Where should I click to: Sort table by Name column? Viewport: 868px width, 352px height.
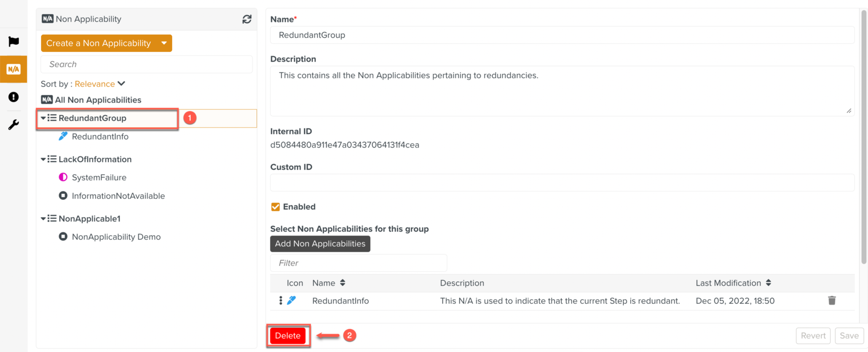[x=342, y=283]
